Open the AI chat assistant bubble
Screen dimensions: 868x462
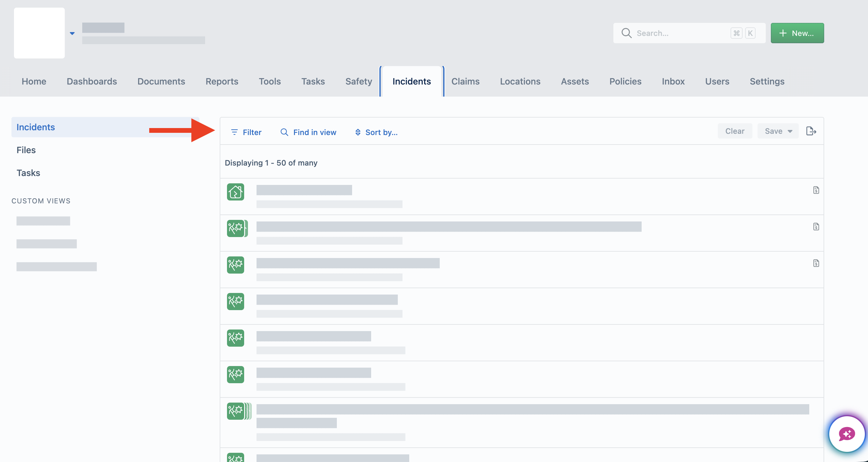(x=846, y=434)
